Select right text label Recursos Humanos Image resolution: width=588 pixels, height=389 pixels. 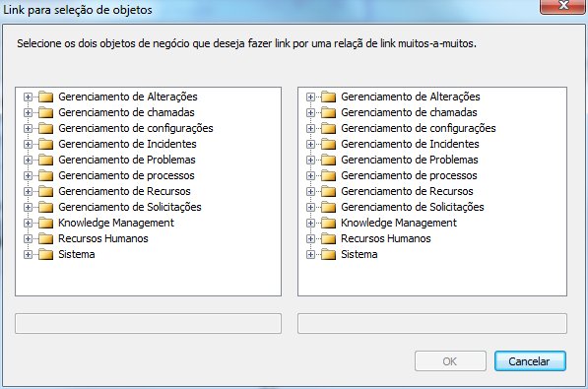386,238
